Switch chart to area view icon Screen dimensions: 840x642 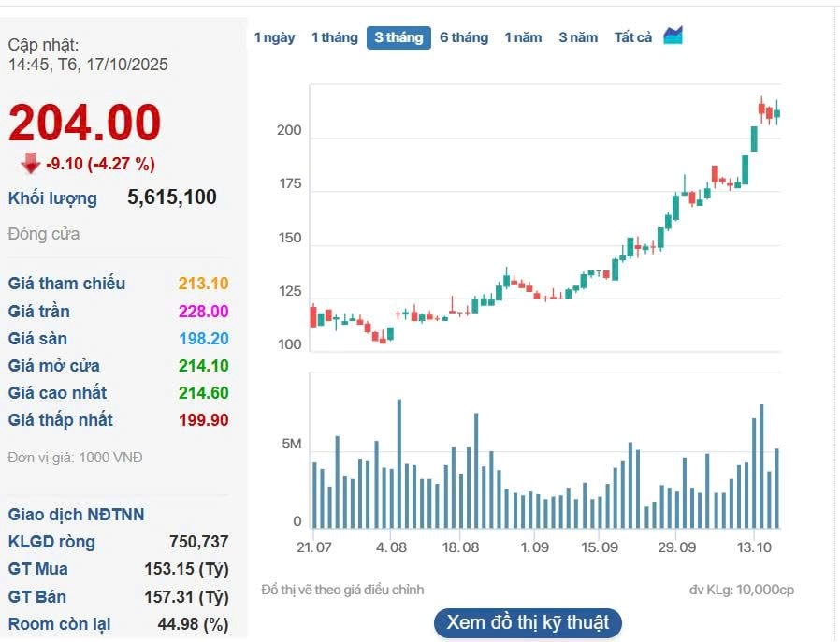tap(673, 36)
